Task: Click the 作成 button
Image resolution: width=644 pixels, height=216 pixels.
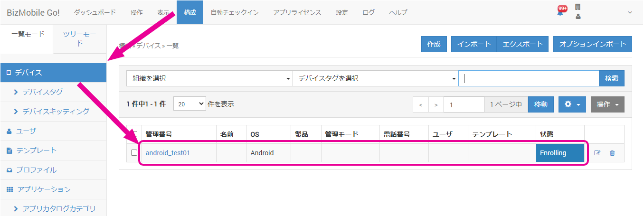Action: [x=433, y=44]
